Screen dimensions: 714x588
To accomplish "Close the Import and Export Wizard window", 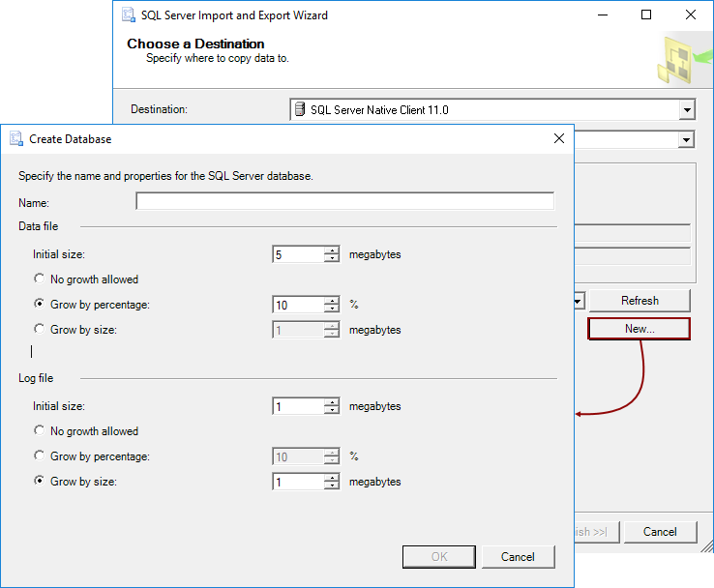I will tap(691, 15).
